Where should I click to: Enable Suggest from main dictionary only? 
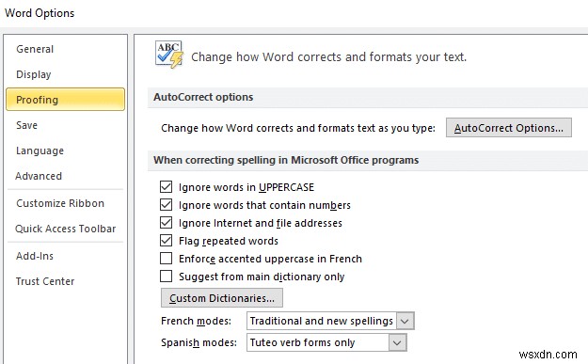(166, 277)
